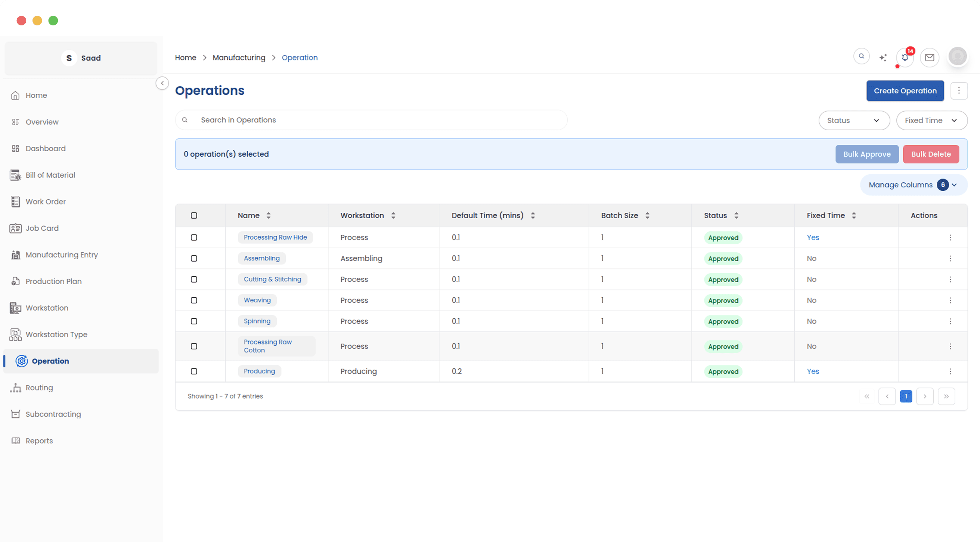
Task: Open the Reports menu item
Action: (x=39, y=440)
